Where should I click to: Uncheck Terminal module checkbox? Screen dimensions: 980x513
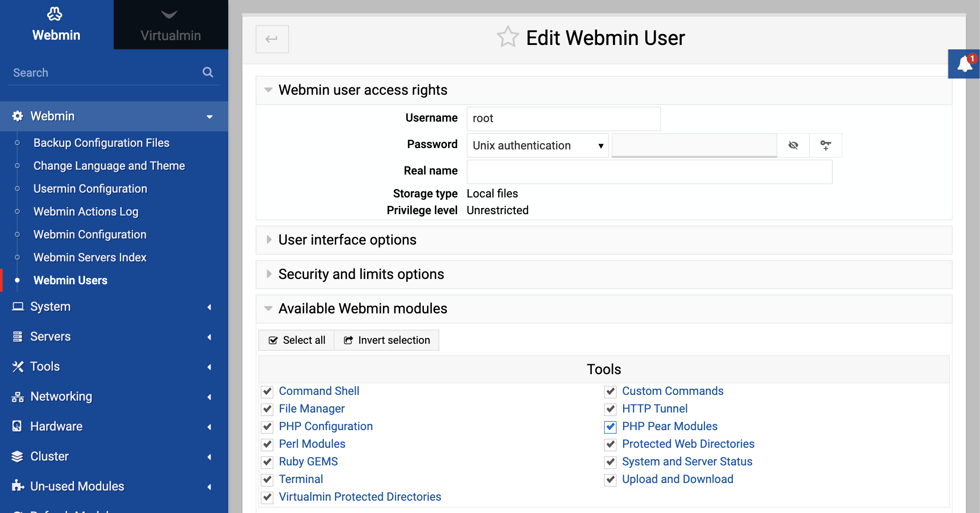click(267, 480)
